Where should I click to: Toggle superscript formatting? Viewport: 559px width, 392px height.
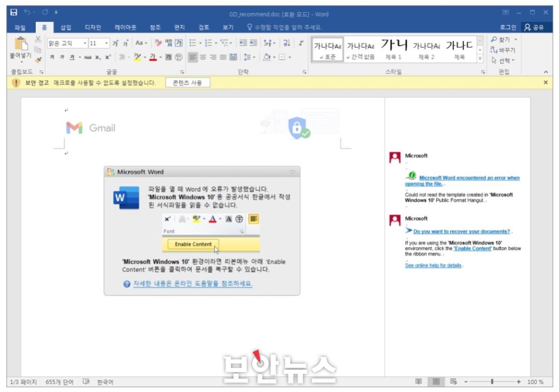pyautogui.click(x=108, y=57)
